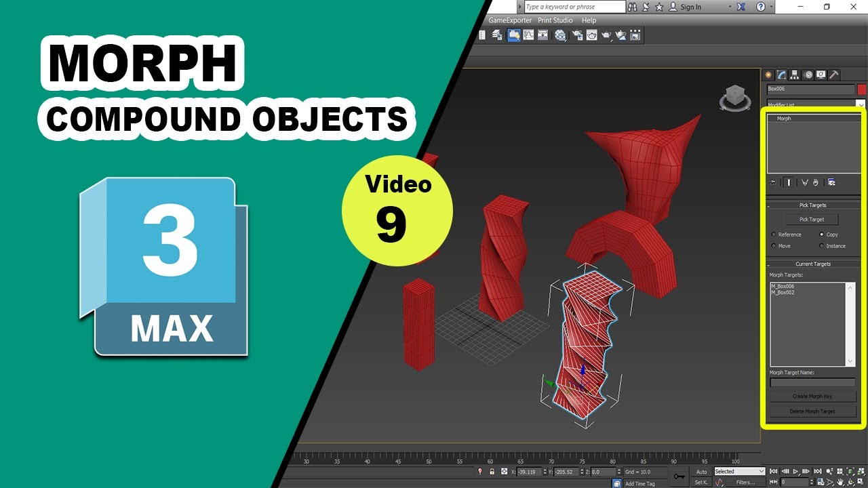Open the Selected key filter dropdown
Viewport: 868px width, 488px height.
tap(739, 472)
